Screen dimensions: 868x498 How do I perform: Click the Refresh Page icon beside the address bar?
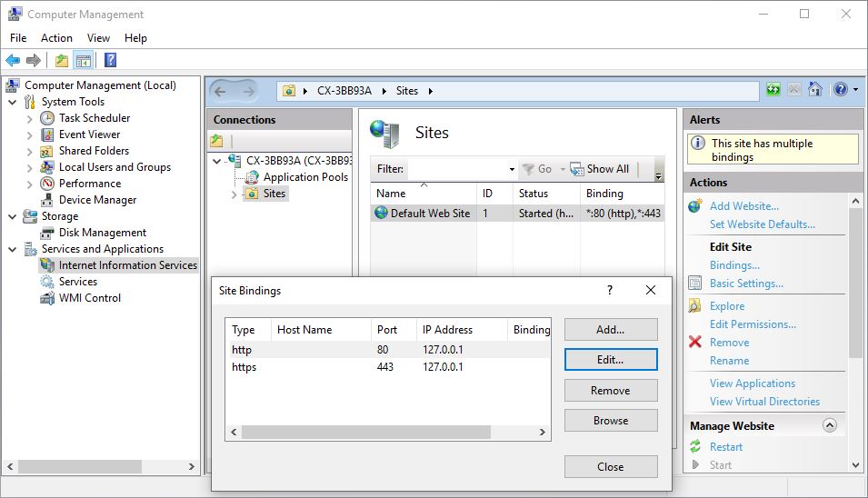773,89
